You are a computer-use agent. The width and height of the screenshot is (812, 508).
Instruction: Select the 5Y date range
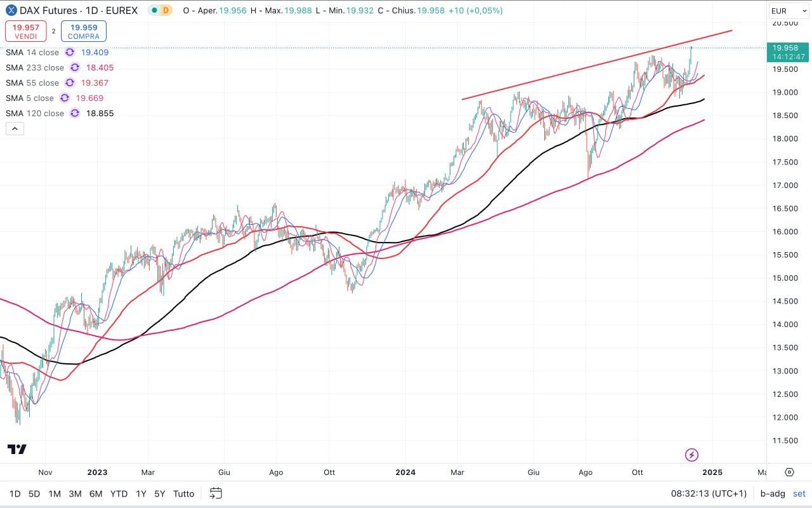[x=160, y=493]
